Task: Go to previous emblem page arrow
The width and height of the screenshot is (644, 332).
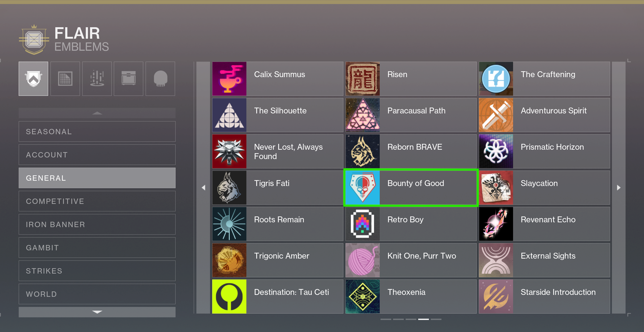Action: click(203, 188)
